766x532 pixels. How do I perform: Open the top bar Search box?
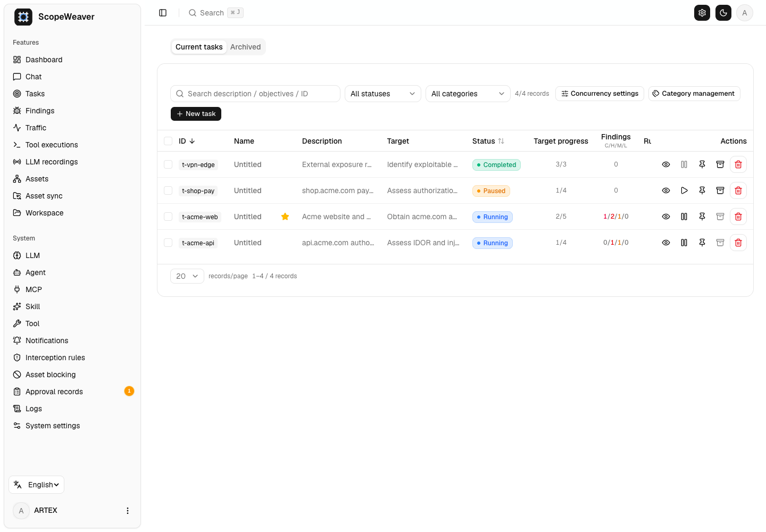(x=216, y=13)
